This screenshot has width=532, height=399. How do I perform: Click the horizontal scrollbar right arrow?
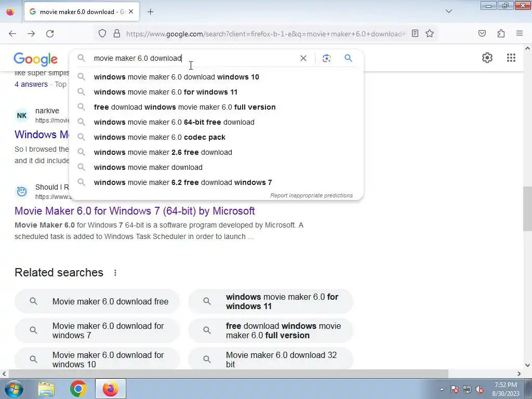point(519,374)
